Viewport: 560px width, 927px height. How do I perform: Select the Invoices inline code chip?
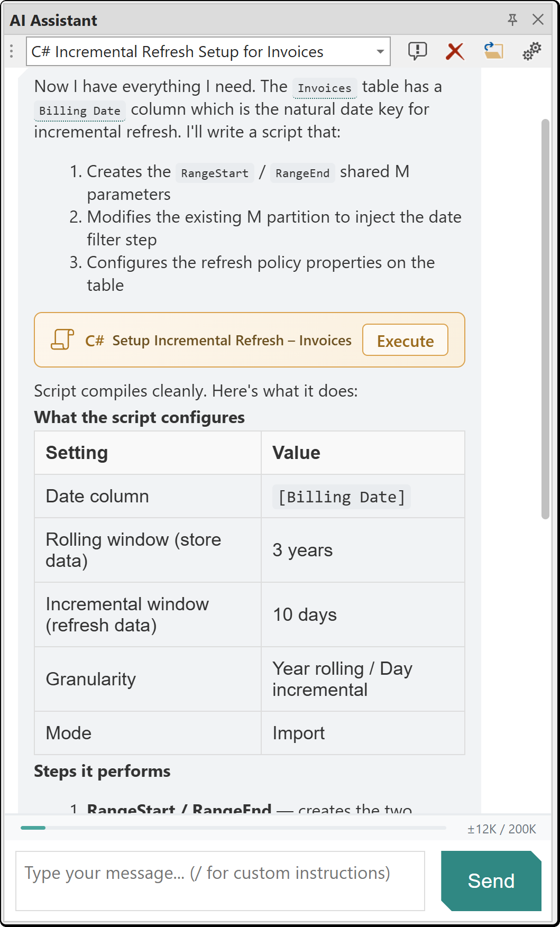(324, 87)
